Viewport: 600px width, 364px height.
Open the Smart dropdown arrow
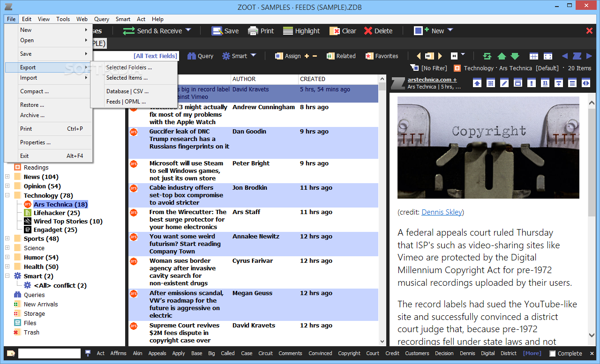(x=253, y=55)
